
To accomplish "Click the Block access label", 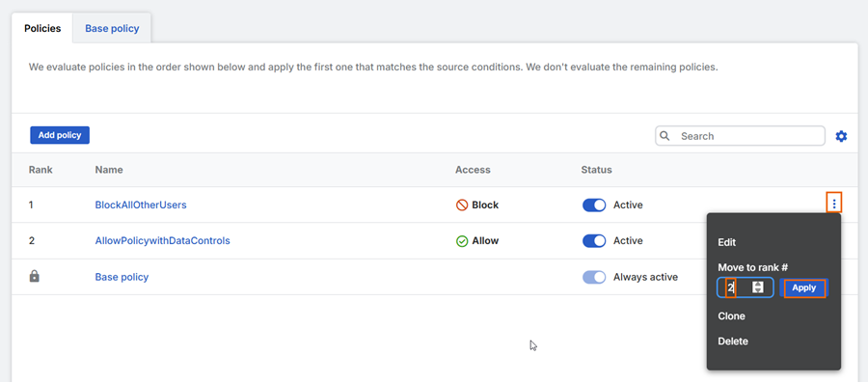I will point(485,205).
